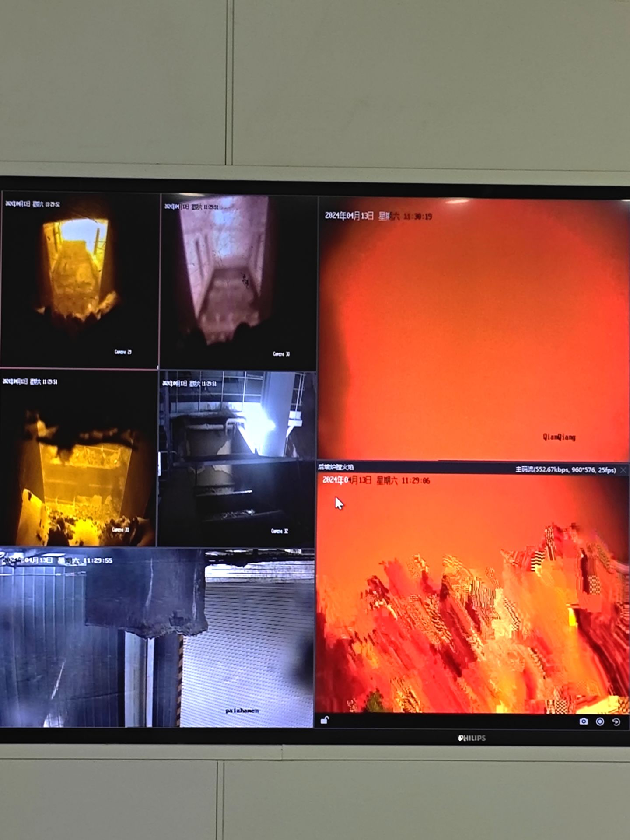Take a snapshot with the camera icon

pyautogui.click(x=583, y=721)
